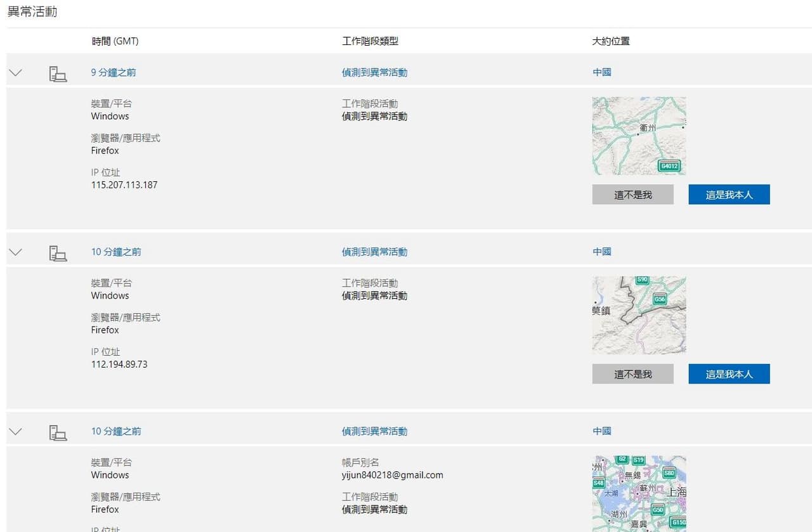Click the 時間 (GMT) column header
The image size is (812, 532).
pyautogui.click(x=115, y=41)
